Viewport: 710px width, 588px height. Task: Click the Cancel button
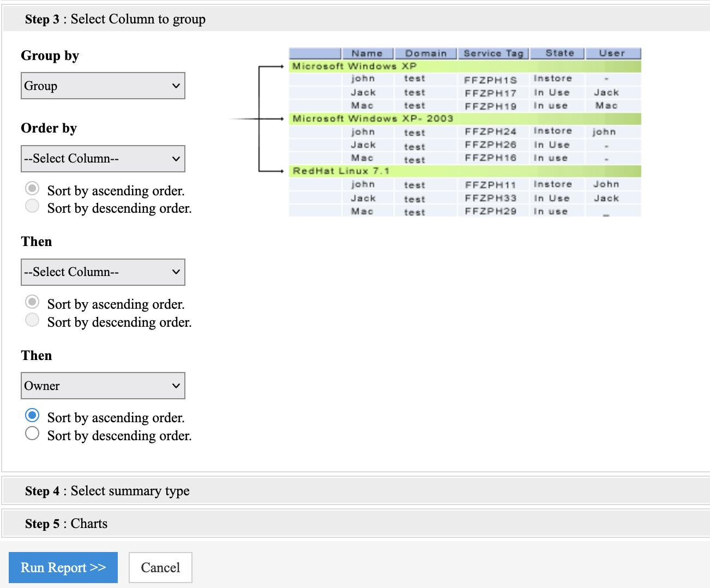[x=160, y=567]
